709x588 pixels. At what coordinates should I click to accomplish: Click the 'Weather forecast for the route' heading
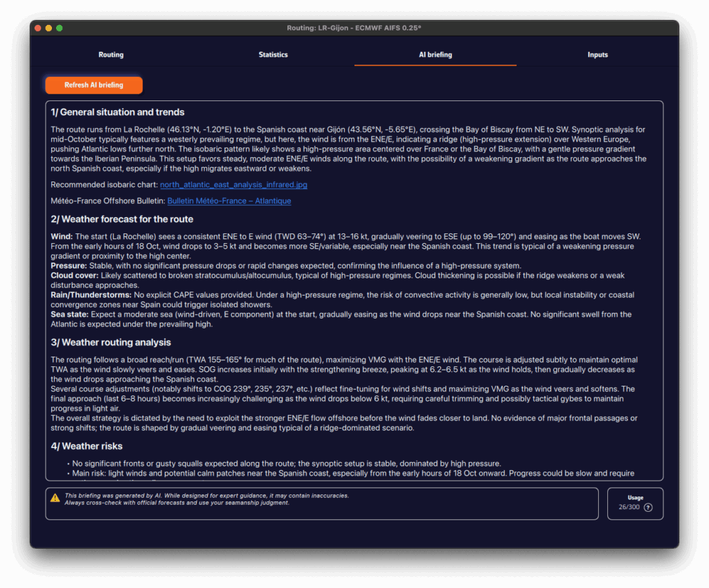(x=123, y=220)
